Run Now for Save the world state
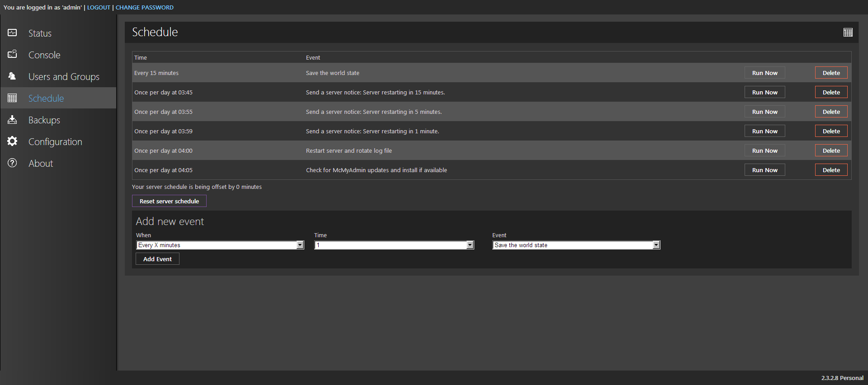The image size is (868, 385). [x=764, y=73]
